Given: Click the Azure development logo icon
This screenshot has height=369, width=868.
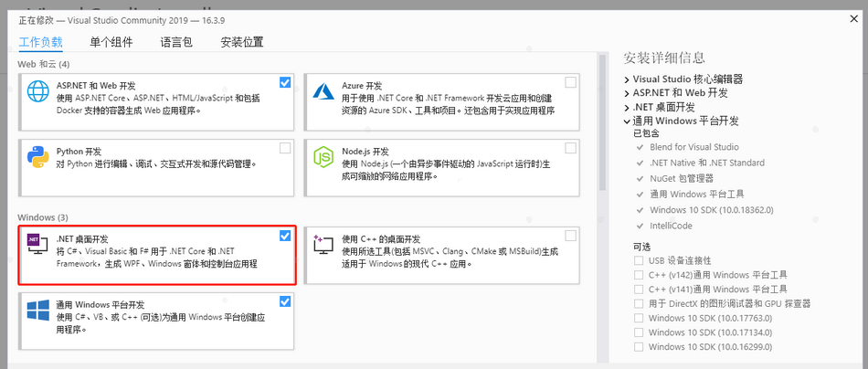Looking at the screenshot, I should point(324,91).
